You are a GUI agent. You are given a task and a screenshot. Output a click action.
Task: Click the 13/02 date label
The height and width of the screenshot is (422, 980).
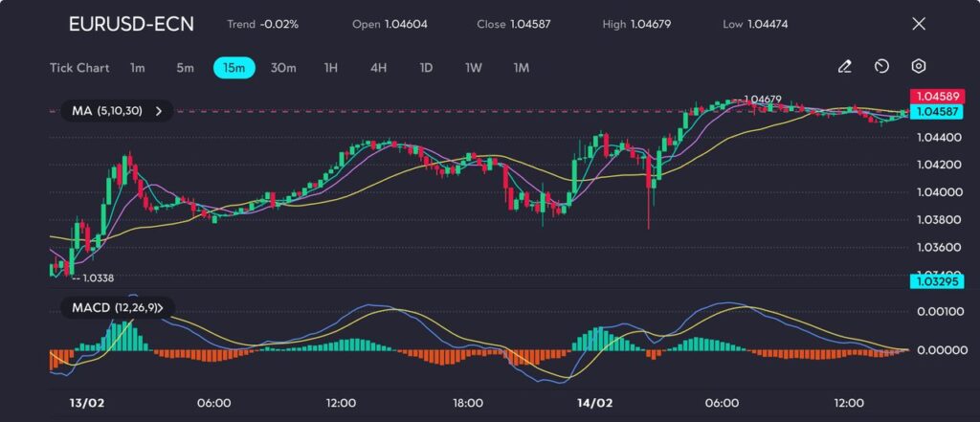pyautogui.click(x=85, y=403)
